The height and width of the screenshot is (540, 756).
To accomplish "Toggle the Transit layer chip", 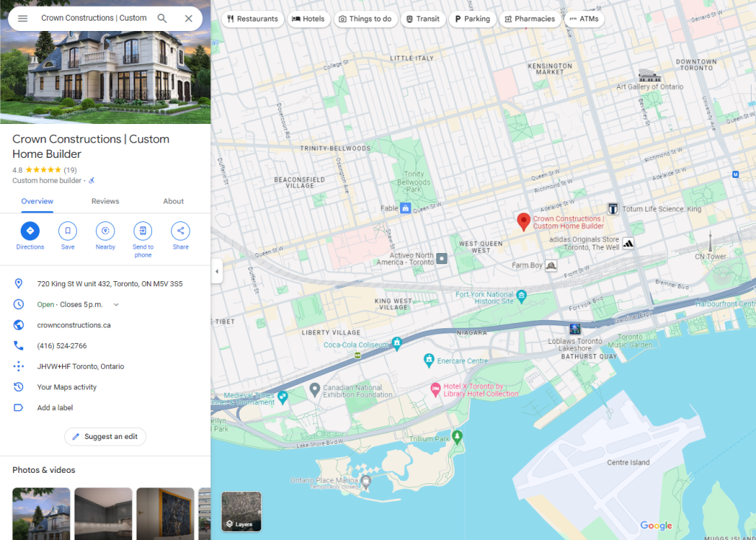I will click(x=423, y=18).
